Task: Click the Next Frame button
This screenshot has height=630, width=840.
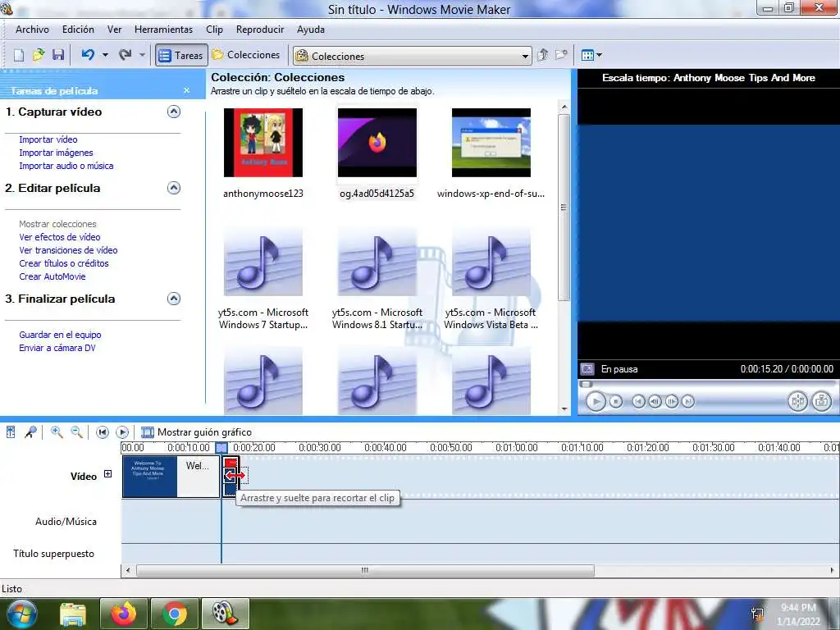Action: tap(672, 401)
